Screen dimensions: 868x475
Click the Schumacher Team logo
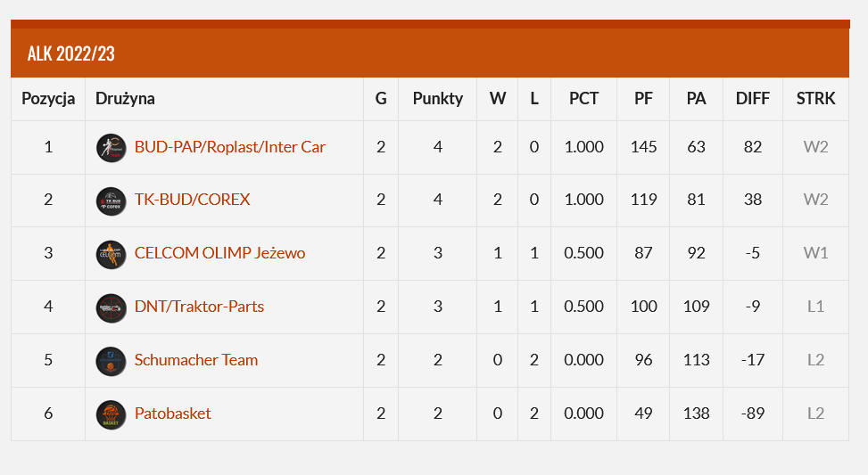coord(111,361)
